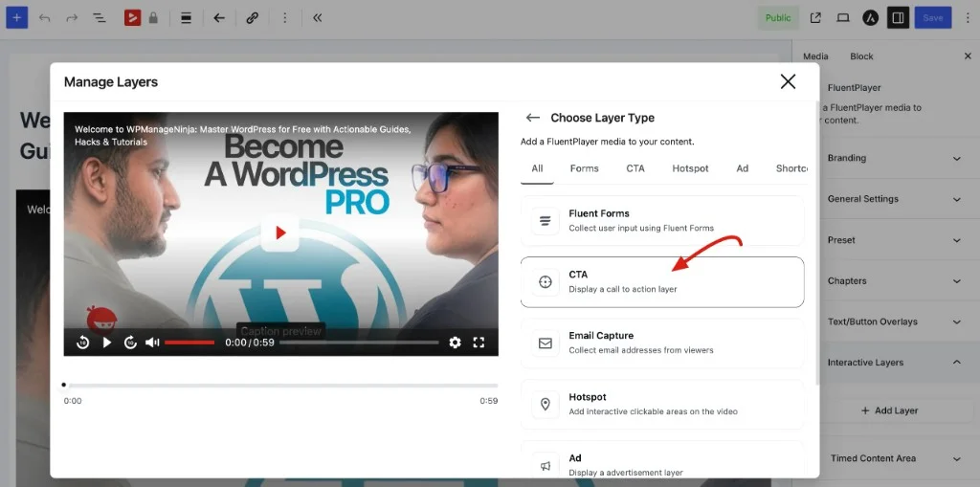Click the Public status button
The height and width of the screenshot is (487, 980).
[x=778, y=17]
